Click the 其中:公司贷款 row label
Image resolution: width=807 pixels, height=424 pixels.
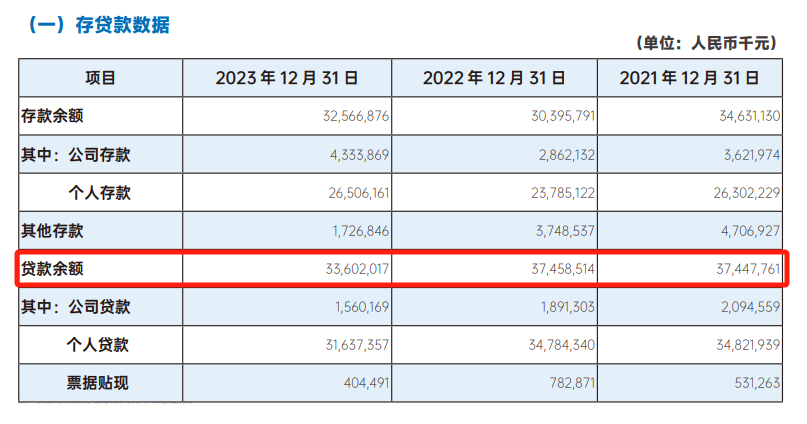76,307
